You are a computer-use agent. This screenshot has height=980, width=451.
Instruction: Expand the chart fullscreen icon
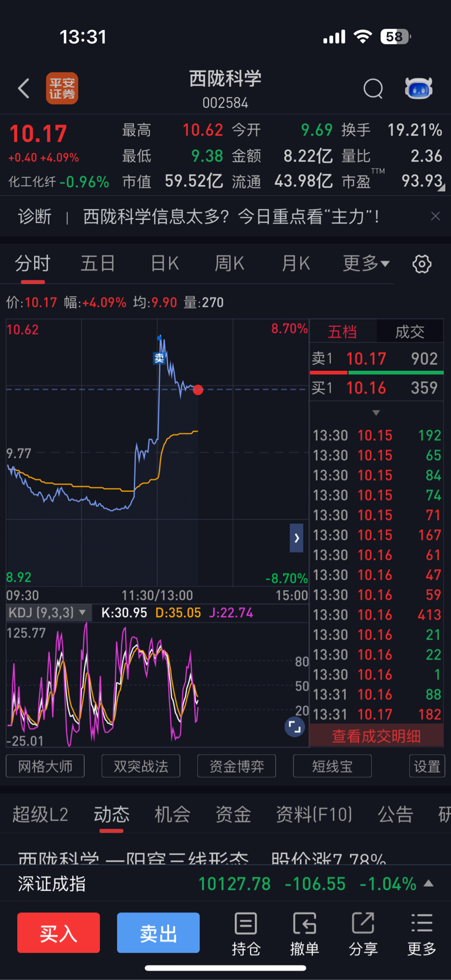click(x=294, y=728)
